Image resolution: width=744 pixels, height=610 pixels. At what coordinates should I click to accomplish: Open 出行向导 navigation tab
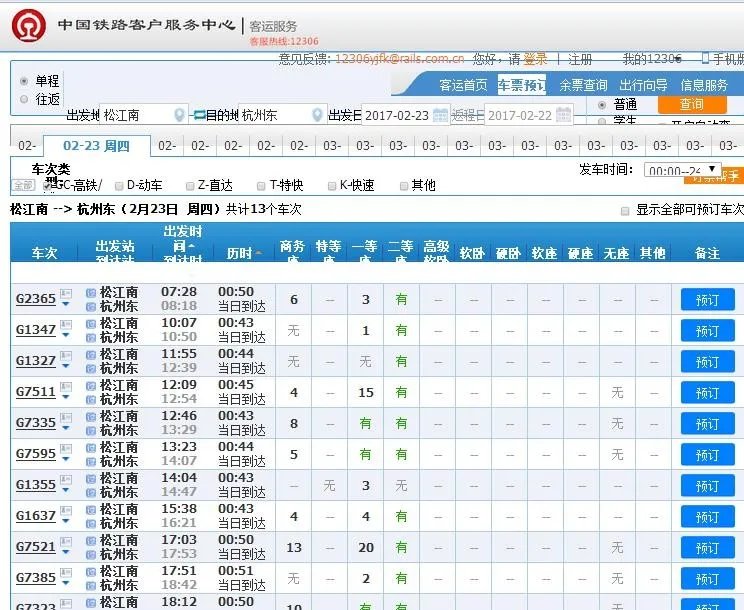[643, 85]
